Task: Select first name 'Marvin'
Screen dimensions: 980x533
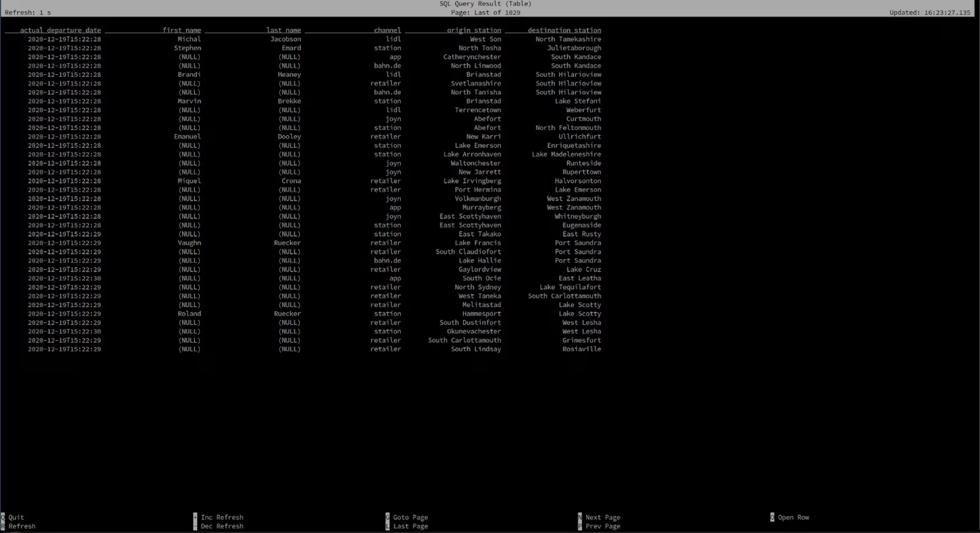Action: click(x=189, y=101)
